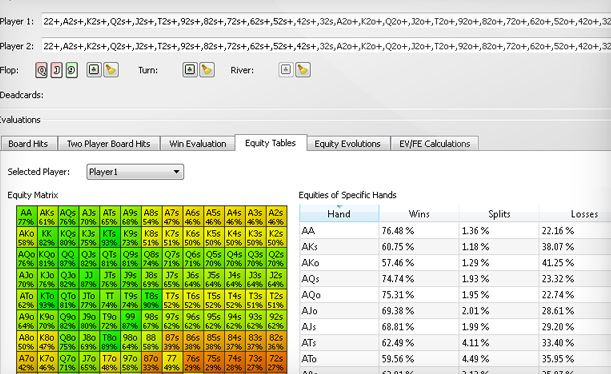This screenshot has width=611, height=374.
Task: Select the Equity Tables tab
Action: tap(270, 143)
